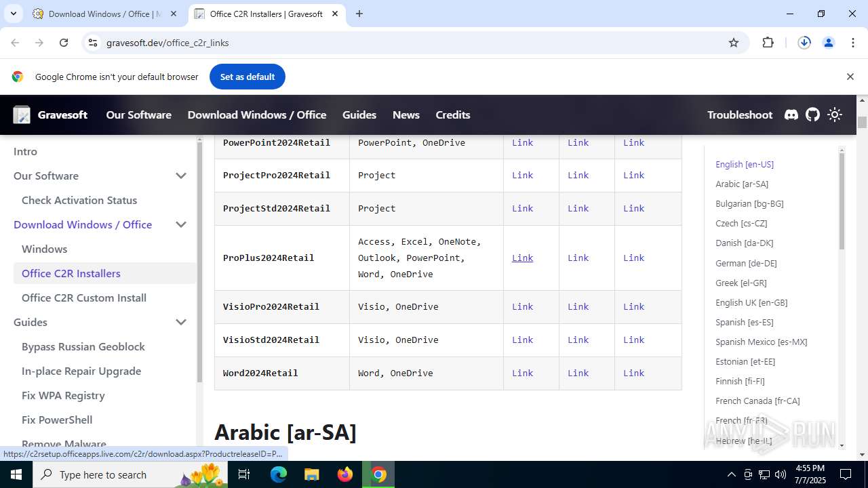Open In-place Repair Upgrade guide
Image resolution: width=868 pixels, height=488 pixels.
81,371
